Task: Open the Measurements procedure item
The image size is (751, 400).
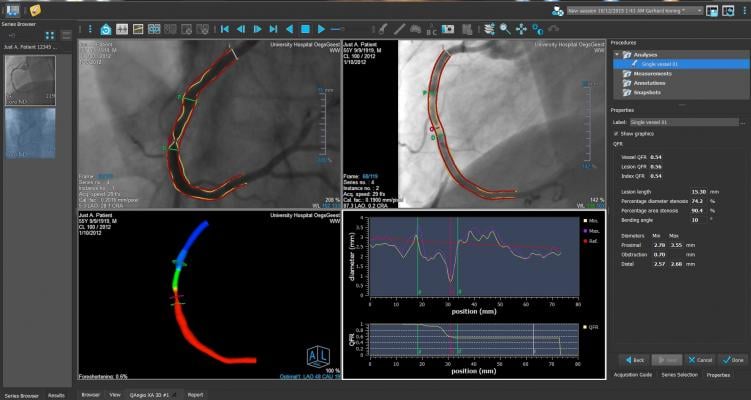Action: coord(650,73)
